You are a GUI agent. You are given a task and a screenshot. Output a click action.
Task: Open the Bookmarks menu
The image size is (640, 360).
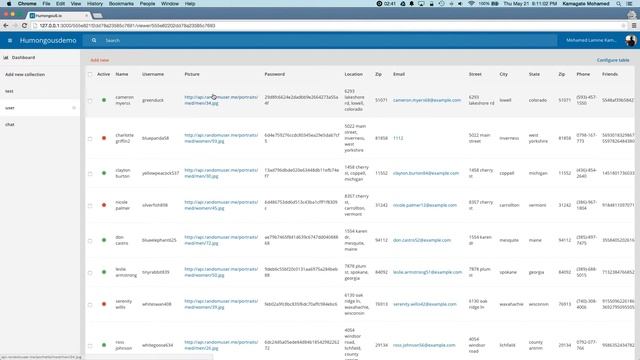coord(121,3)
